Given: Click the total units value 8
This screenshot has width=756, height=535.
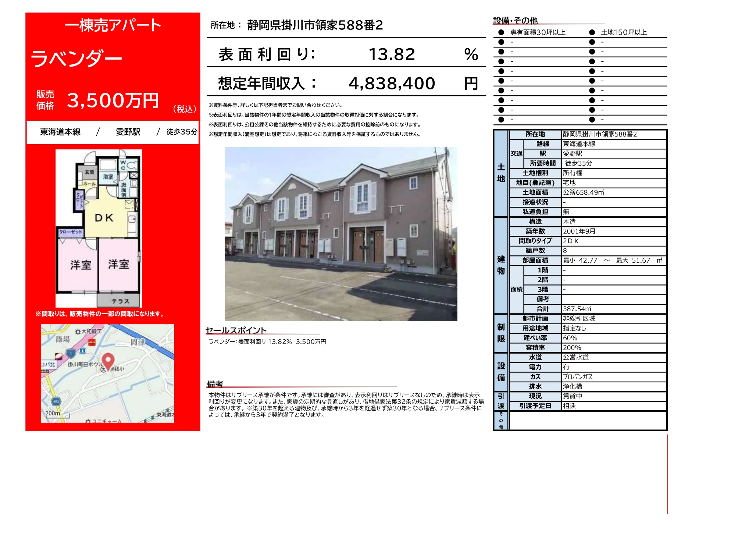Looking at the screenshot, I should pos(565,251).
